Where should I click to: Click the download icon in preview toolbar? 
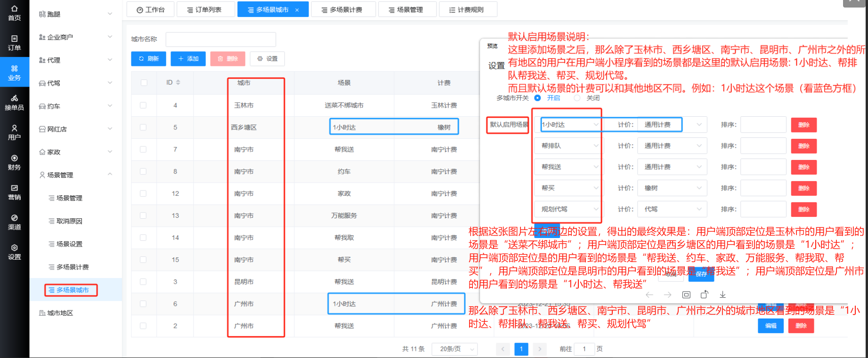pyautogui.click(x=722, y=295)
